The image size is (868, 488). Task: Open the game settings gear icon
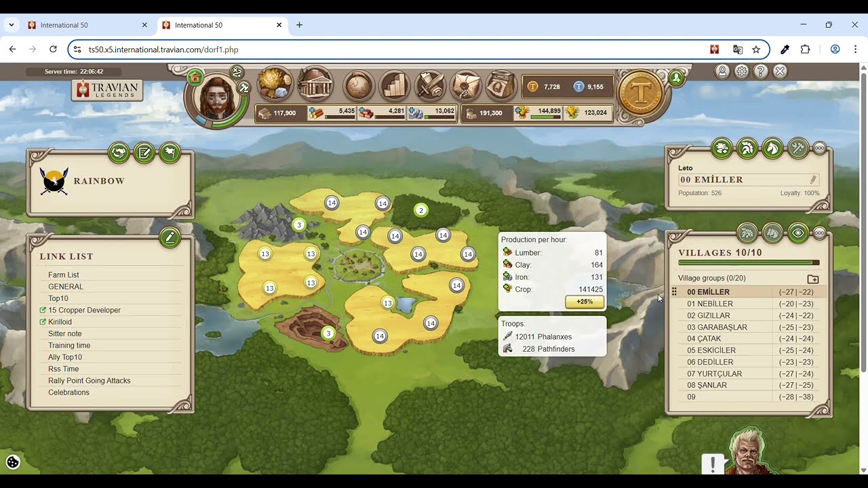742,71
